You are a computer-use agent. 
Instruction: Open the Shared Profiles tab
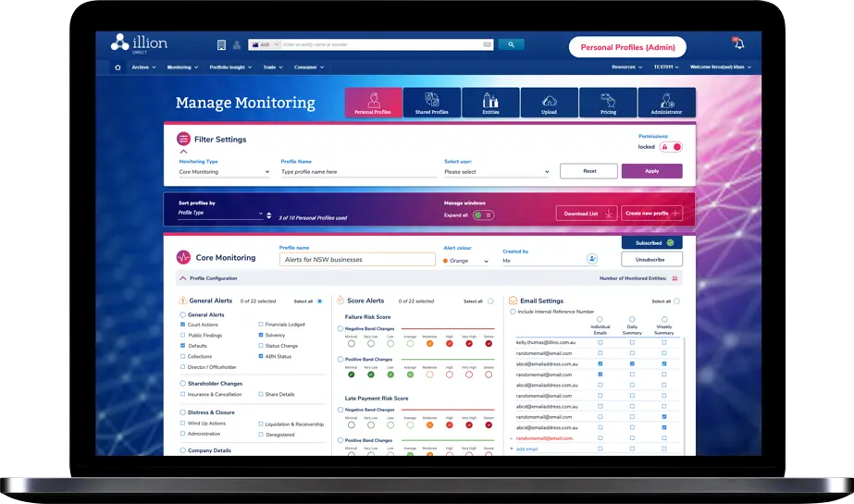431,103
